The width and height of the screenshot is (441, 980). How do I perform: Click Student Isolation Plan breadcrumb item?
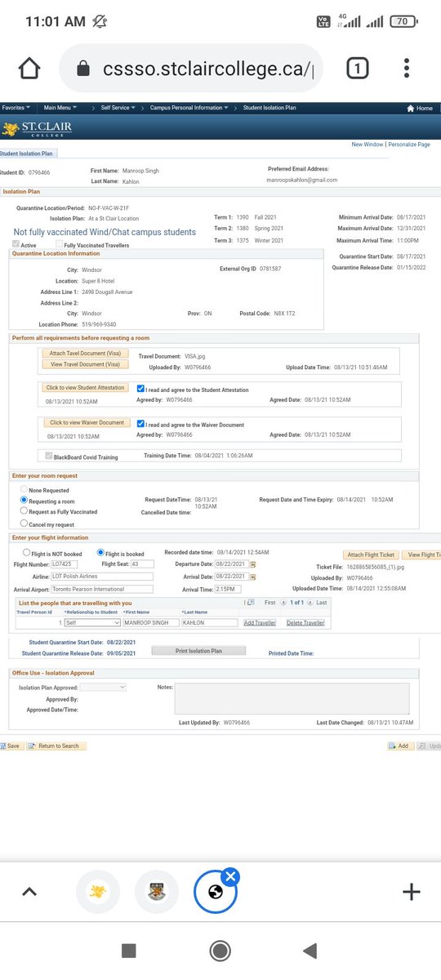269,108
